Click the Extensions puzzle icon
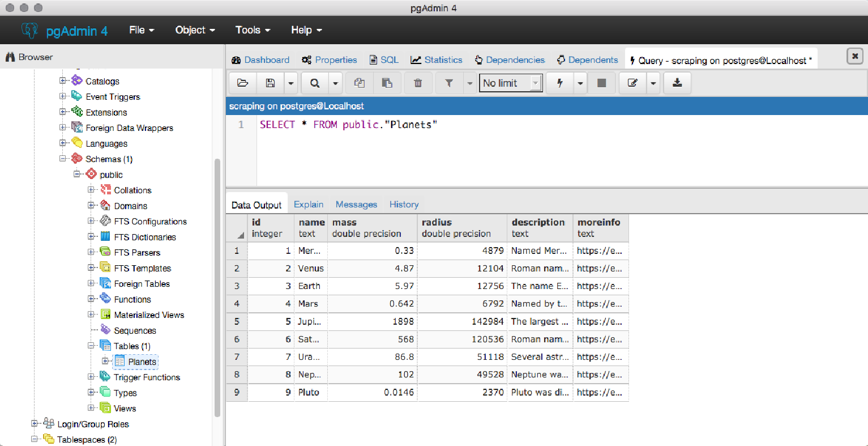The width and height of the screenshot is (868, 446). click(77, 112)
